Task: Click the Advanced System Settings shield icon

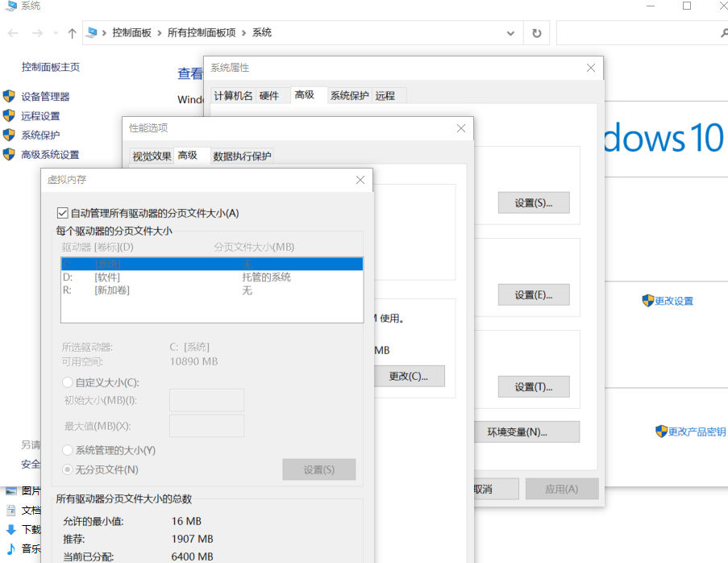Action: point(9,154)
